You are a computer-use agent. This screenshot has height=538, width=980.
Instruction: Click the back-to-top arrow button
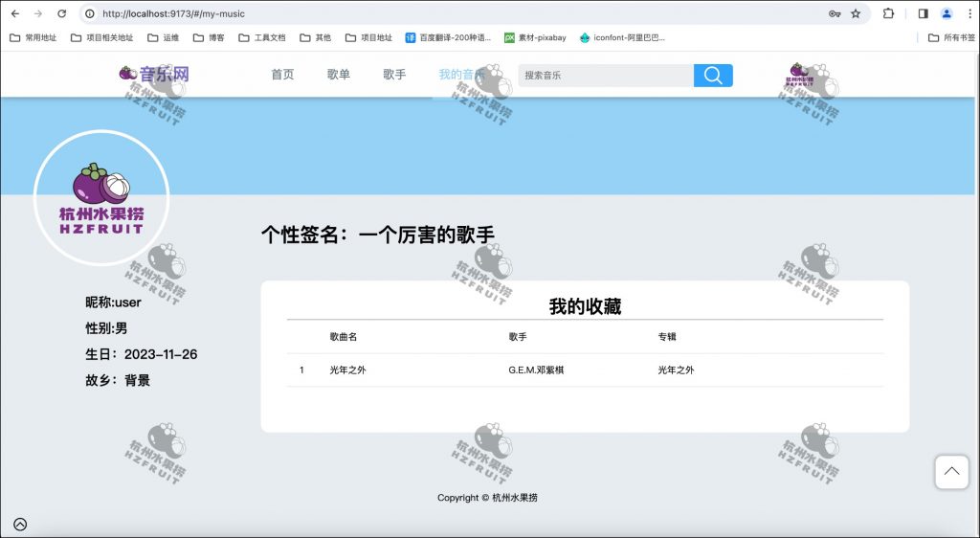pos(951,472)
